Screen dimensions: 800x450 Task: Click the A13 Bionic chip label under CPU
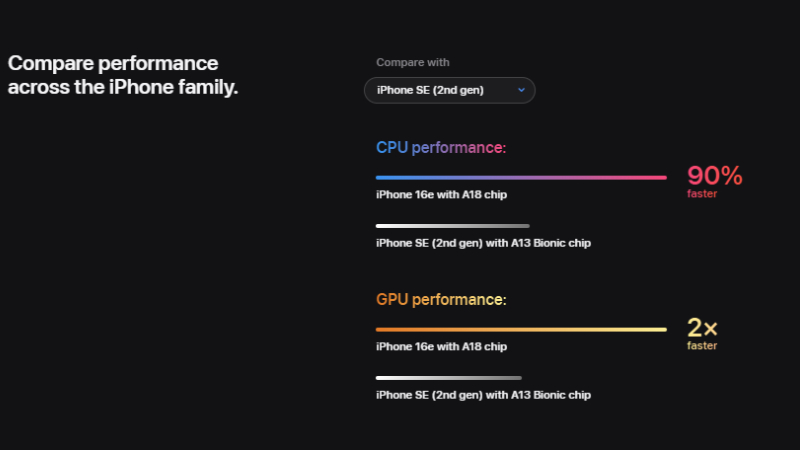click(483, 243)
